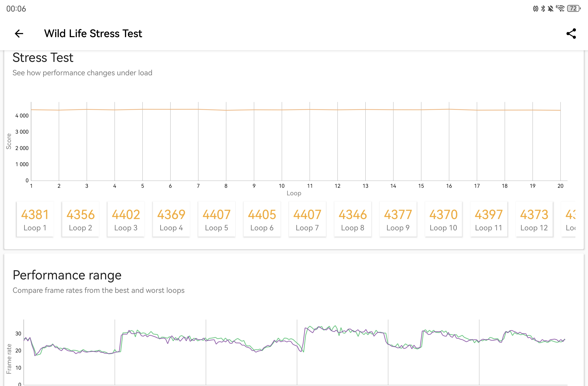The image size is (588, 386).
Task: Tap the clock in status bar
Action: point(16,9)
